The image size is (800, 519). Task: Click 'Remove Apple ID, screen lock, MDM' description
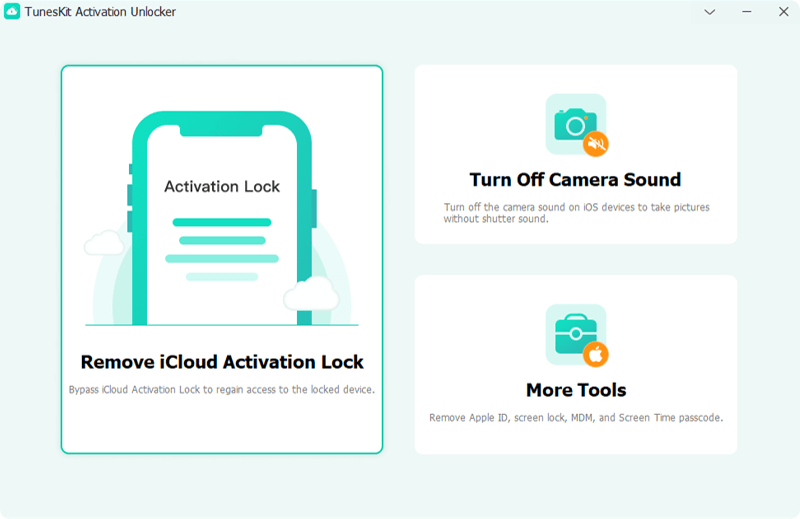(576, 417)
